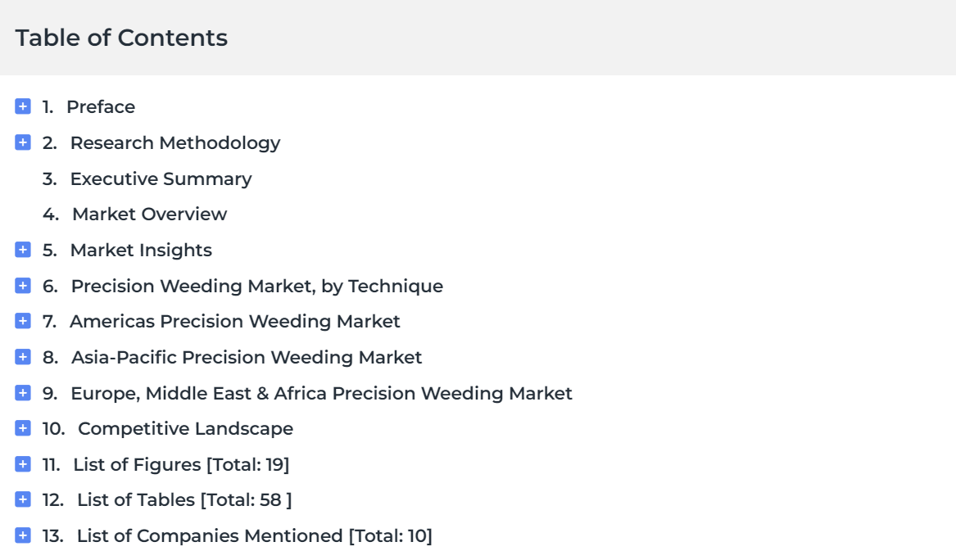Image resolution: width=956 pixels, height=560 pixels.
Task: Expand List of Tables plus icon
Action: point(23,499)
